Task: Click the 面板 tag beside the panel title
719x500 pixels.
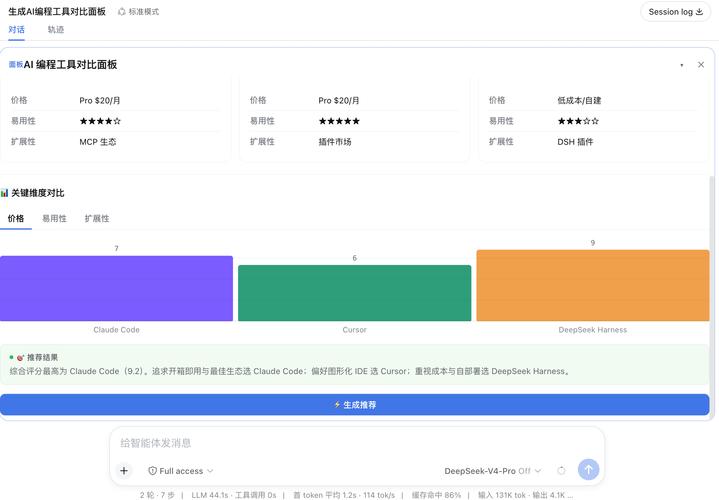Action: (x=16, y=64)
